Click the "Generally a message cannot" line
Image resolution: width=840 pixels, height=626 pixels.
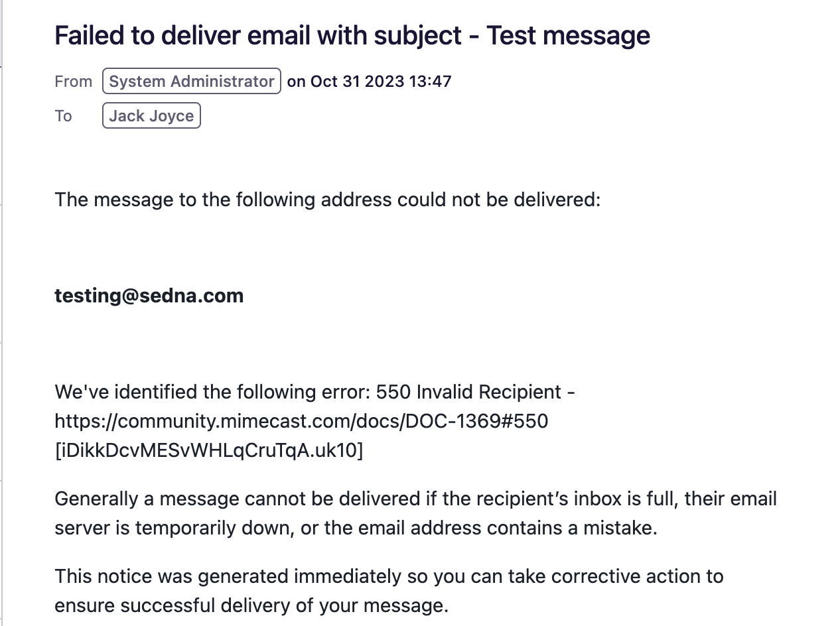[x=415, y=499]
